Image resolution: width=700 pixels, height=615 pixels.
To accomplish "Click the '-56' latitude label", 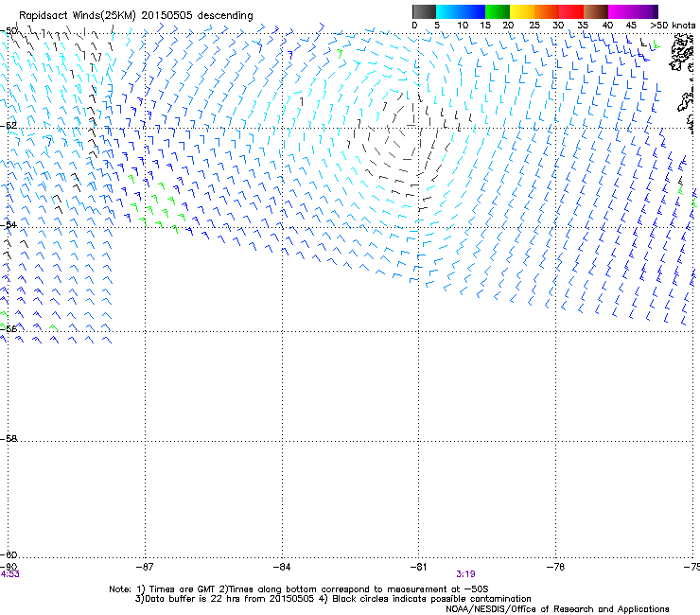I will pyautogui.click(x=9, y=328).
